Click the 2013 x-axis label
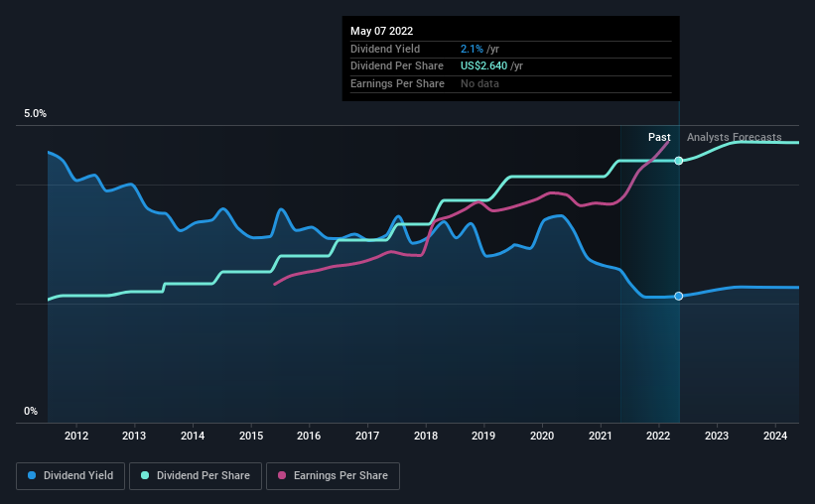The image size is (815, 504). coord(134,436)
